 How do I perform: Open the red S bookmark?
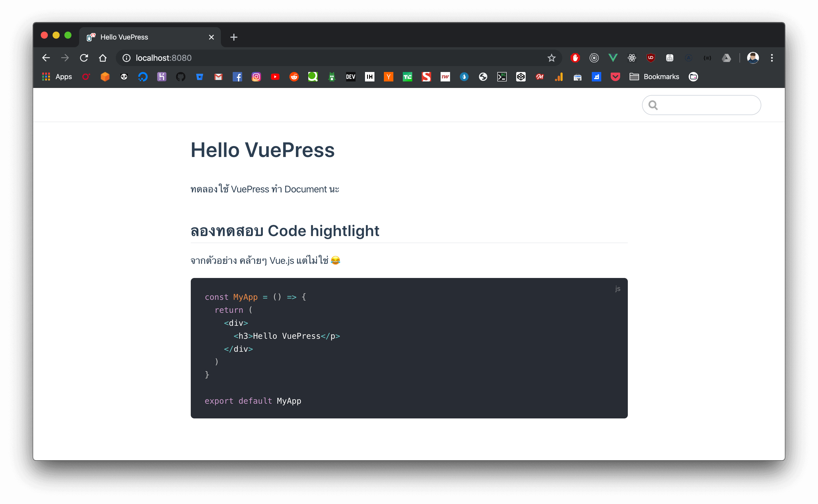(426, 77)
